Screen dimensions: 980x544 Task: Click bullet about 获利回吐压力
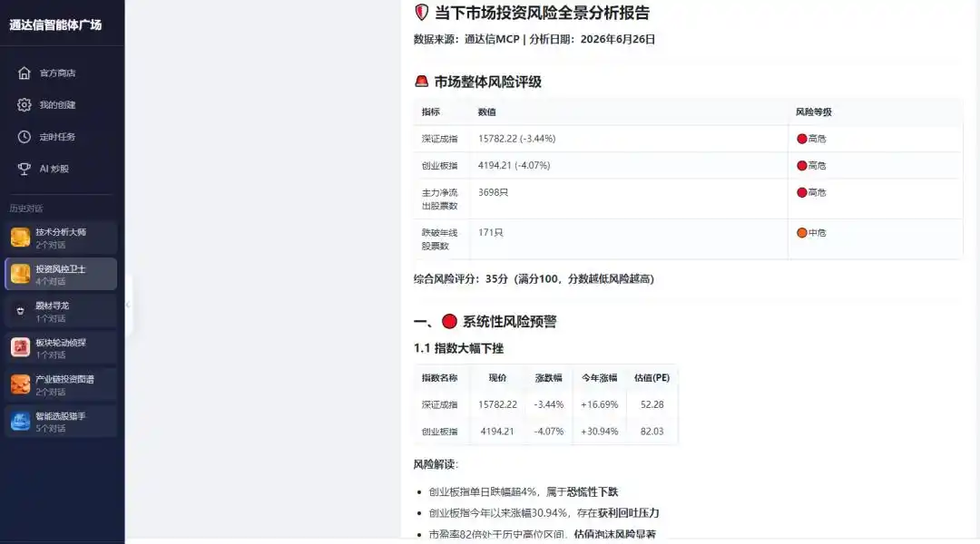tap(544, 513)
